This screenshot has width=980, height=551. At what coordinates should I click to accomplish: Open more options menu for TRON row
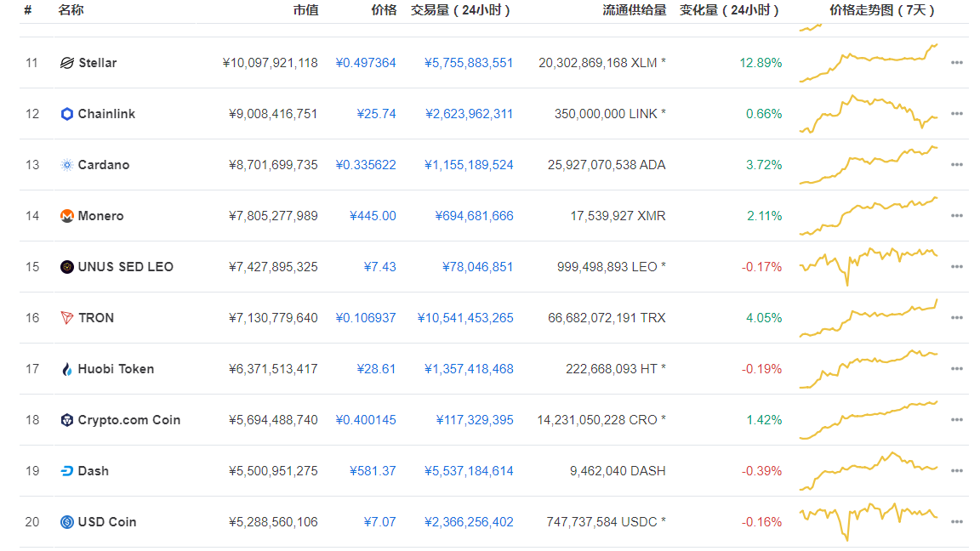(x=956, y=318)
